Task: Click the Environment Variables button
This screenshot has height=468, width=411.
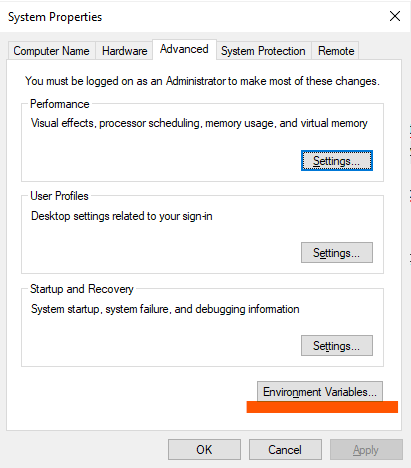Action: coord(320,392)
